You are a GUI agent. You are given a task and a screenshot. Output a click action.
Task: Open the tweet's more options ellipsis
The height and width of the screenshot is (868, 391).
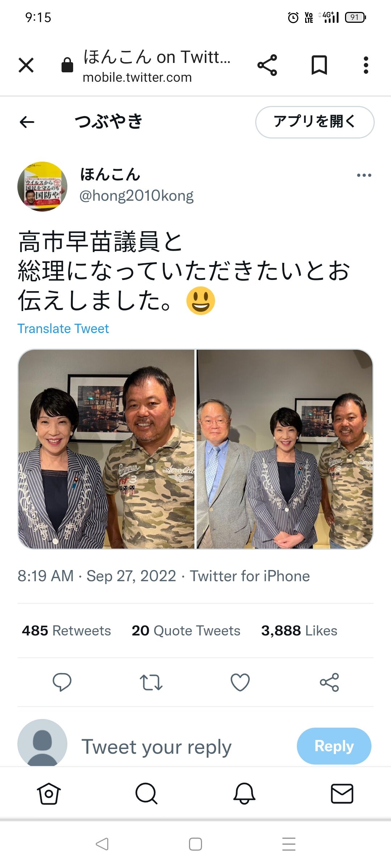364,175
